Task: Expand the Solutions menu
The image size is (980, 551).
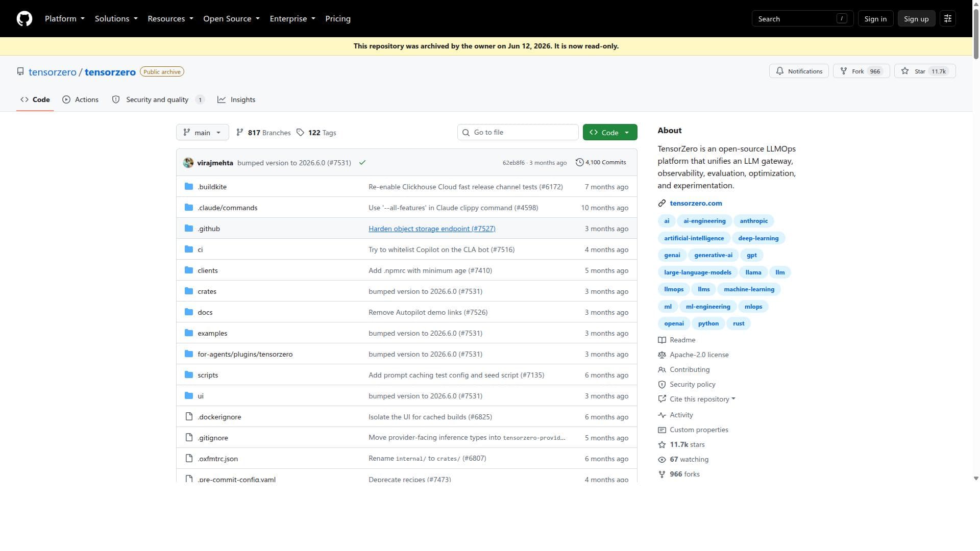Action: [x=116, y=19]
